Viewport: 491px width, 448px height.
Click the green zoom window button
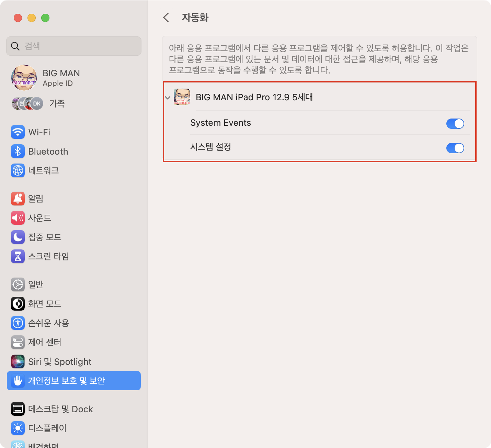coord(45,18)
